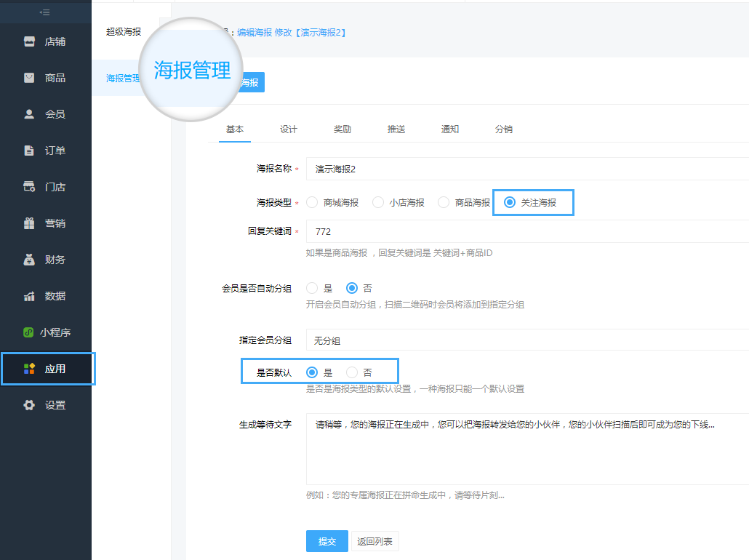Click the 生成等待文字 text area
This screenshot has height=560, width=749.
[527, 449]
